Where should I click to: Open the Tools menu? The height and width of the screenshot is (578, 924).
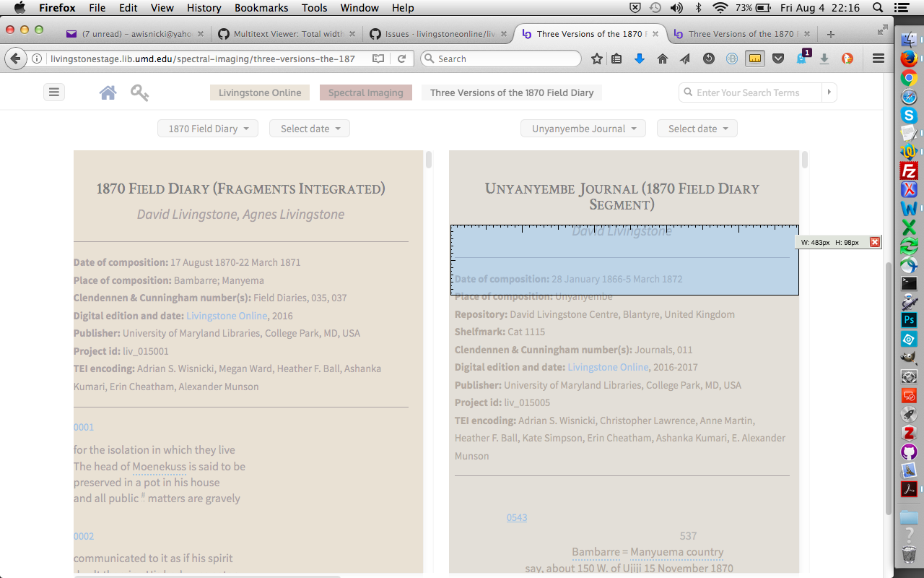pos(315,8)
